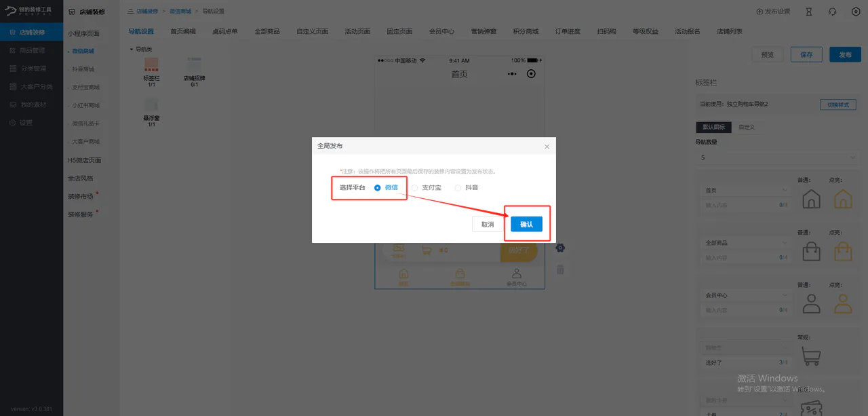Click the 保存 save button
Viewport: 868px width, 416px height.
(x=806, y=55)
